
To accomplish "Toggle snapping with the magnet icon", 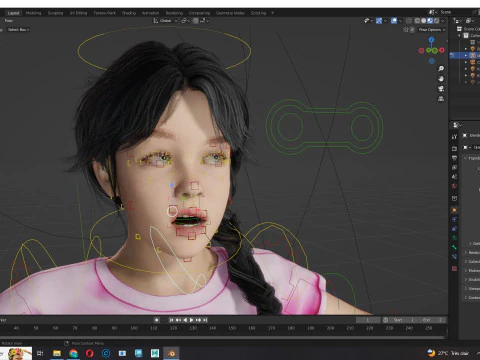I will (196, 21).
